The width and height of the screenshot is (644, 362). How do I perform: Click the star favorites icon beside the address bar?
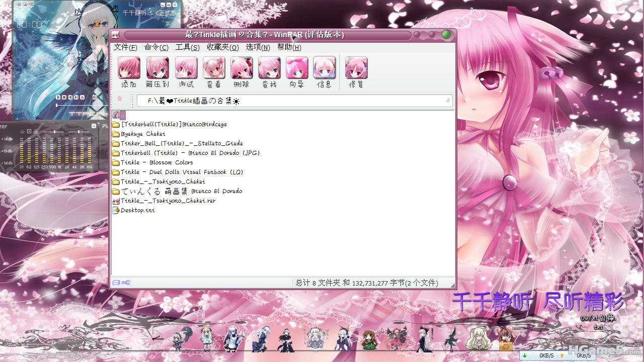click(x=120, y=99)
